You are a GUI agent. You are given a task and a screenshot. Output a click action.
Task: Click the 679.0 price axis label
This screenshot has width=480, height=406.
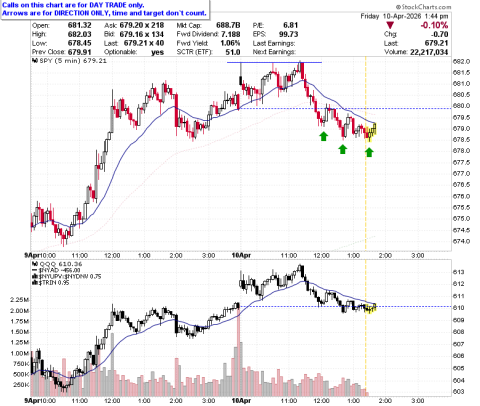click(x=461, y=129)
